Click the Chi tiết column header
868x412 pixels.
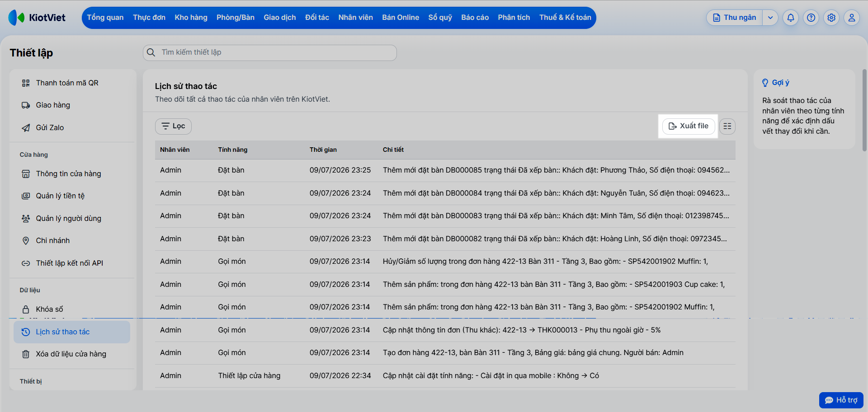(x=393, y=150)
